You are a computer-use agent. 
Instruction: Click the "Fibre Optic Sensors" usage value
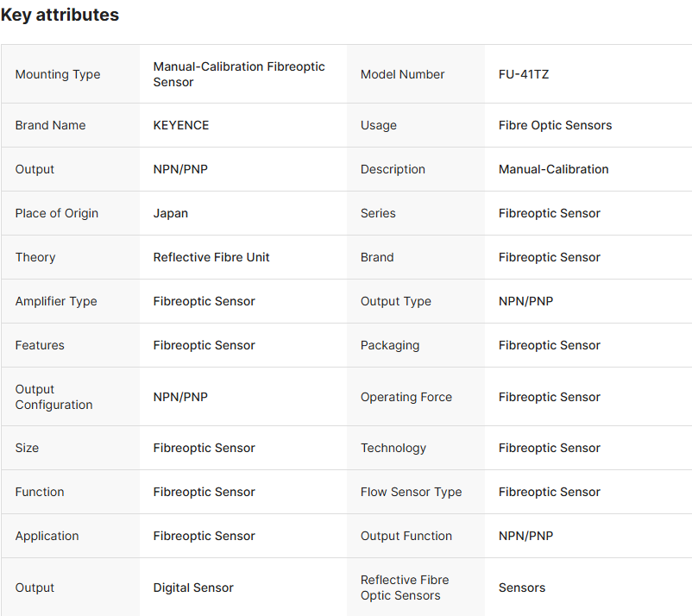pos(555,125)
